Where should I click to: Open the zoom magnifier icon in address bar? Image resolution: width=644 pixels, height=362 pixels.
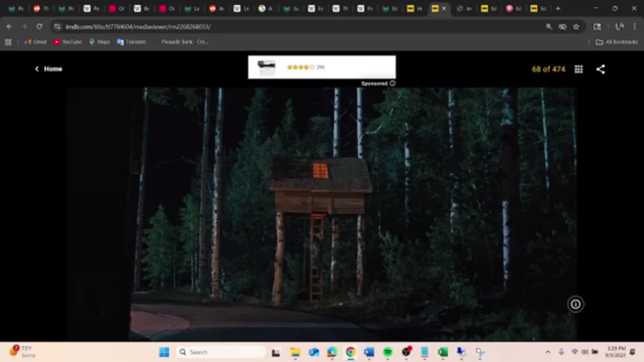pyautogui.click(x=549, y=27)
